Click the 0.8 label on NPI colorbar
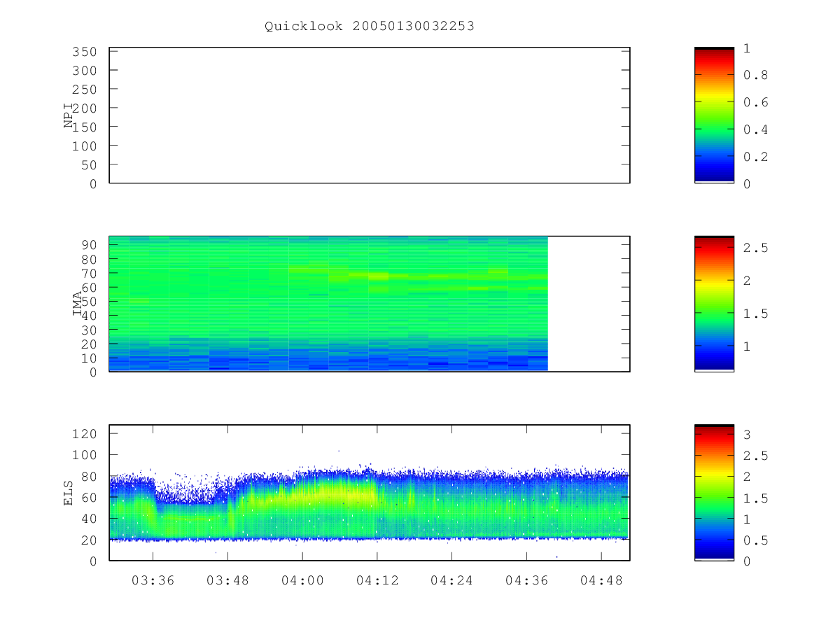The width and height of the screenshot is (840, 630). (x=755, y=75)
